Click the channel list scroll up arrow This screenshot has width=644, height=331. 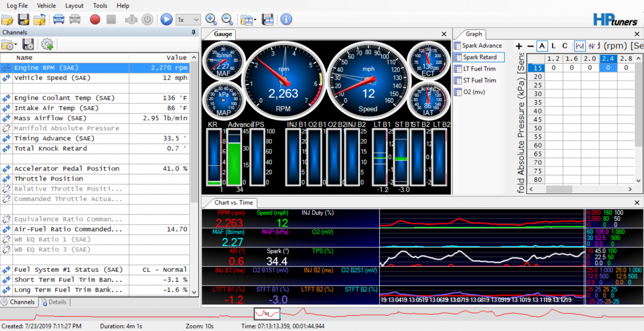(x=194, y=58)
